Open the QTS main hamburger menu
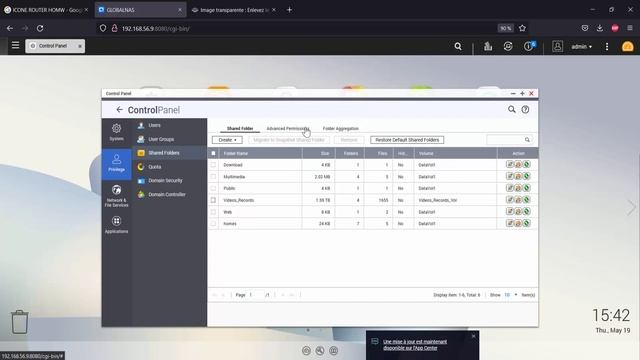This screenshot has height=360, width=640. pos(16,45)
